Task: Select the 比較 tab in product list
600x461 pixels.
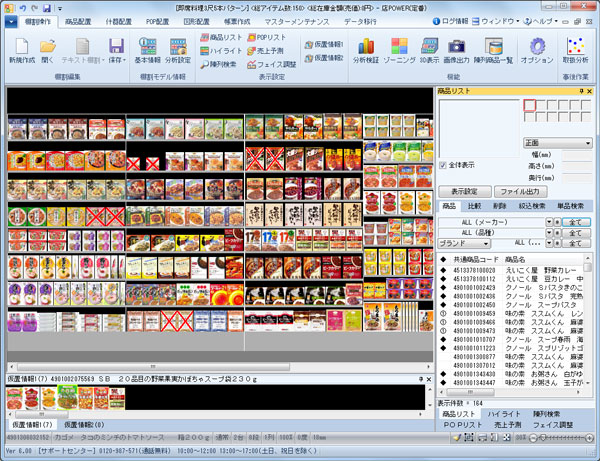Action: coord(474,206)
